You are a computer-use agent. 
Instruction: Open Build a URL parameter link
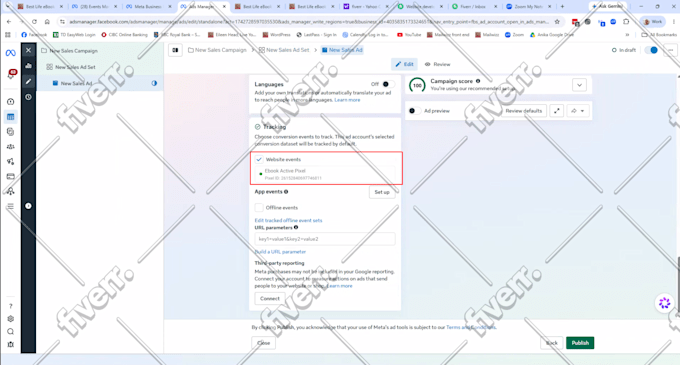tap(280, 252)
